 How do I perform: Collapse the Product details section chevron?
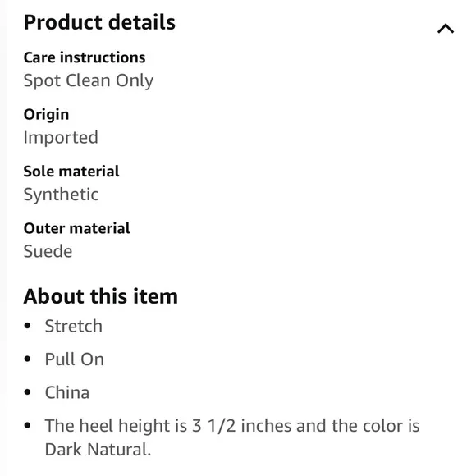[446, 29]
